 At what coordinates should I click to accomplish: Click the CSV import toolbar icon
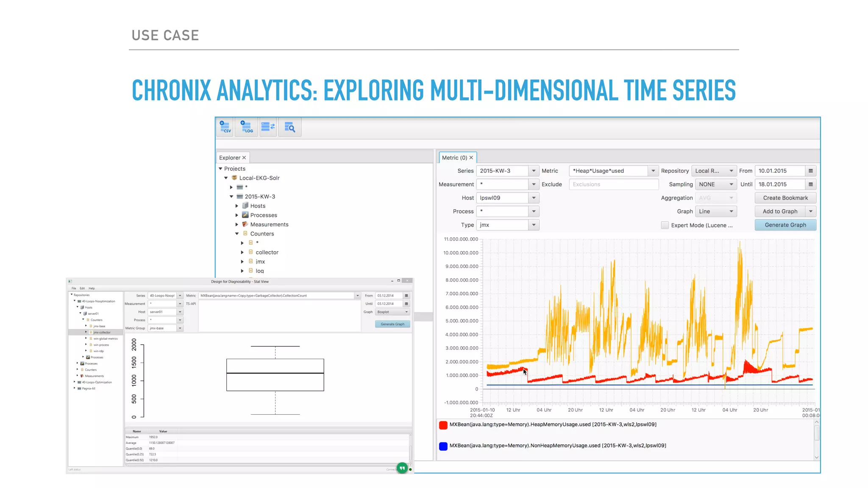point(225,127)
